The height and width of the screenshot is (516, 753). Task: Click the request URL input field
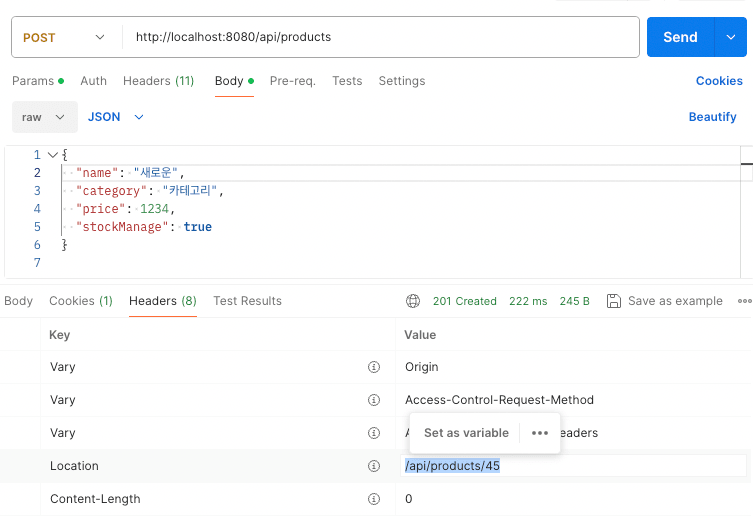[x=380, y=37]
